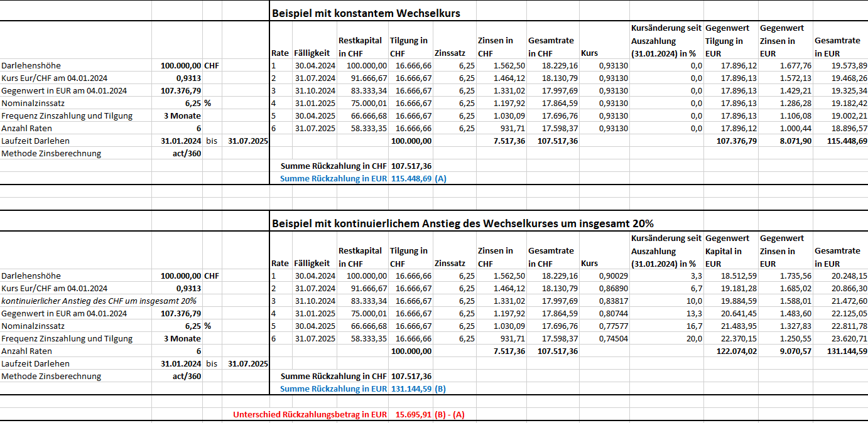Select the Kursänderung value 3,3
This screenshot has width=868, height=423.
click(x=696, y=276)
